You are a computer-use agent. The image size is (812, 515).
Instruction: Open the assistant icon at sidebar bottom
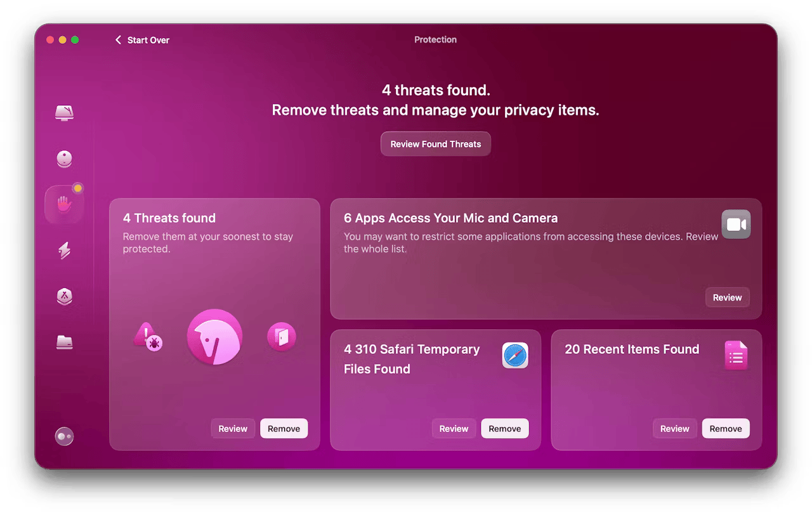coord(64,436)
